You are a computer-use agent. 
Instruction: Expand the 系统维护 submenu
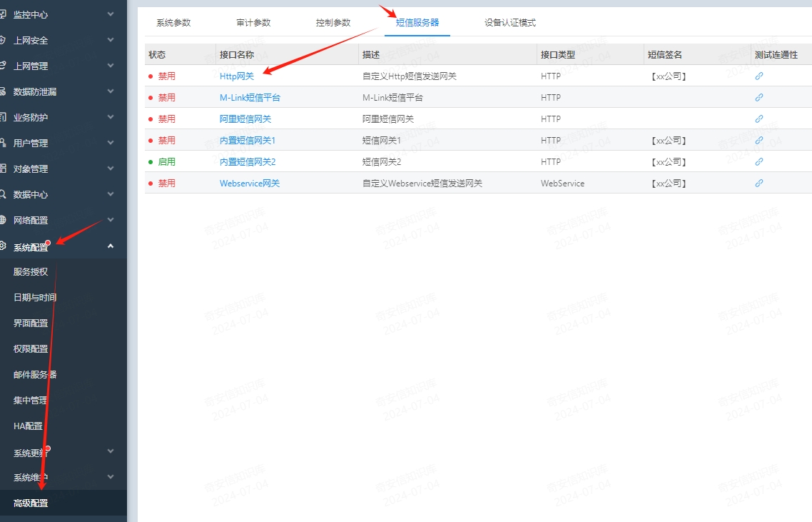coord(110,477)
